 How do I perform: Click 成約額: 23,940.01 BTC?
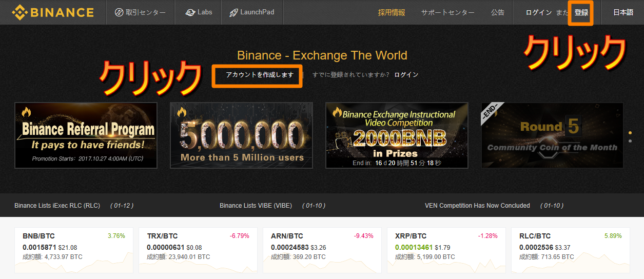point(179,257)
